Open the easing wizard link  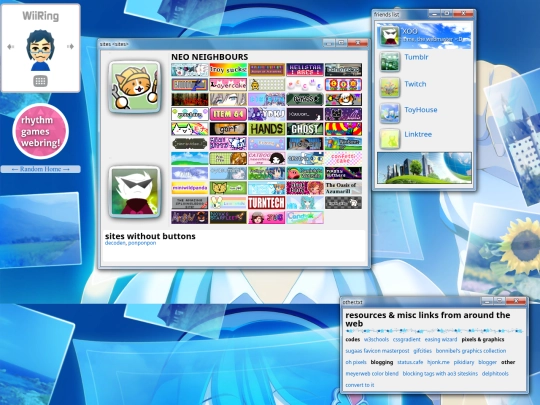pos(440,340)
